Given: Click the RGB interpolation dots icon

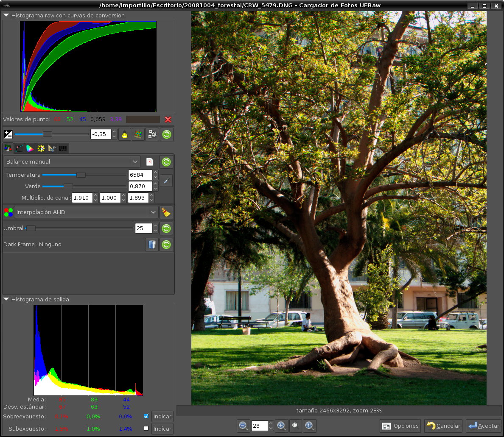Looking at the screenshot, I should (8, 212).
